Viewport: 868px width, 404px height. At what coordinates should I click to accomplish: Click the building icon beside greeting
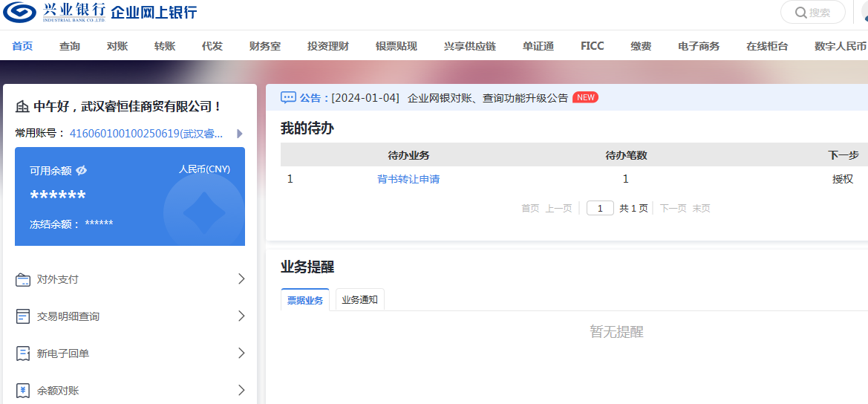[x=23, y=106]
